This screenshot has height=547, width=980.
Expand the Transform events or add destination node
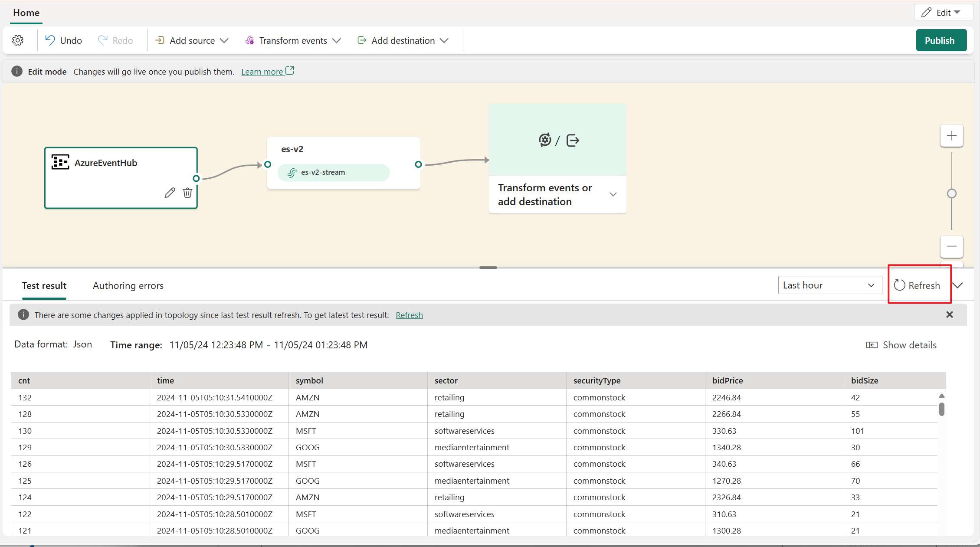(x=613, y=194)
